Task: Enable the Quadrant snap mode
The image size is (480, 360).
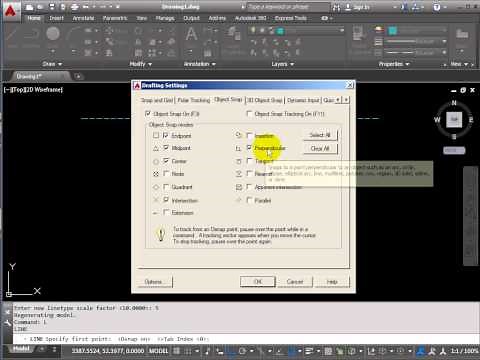Action: (166, 187)
